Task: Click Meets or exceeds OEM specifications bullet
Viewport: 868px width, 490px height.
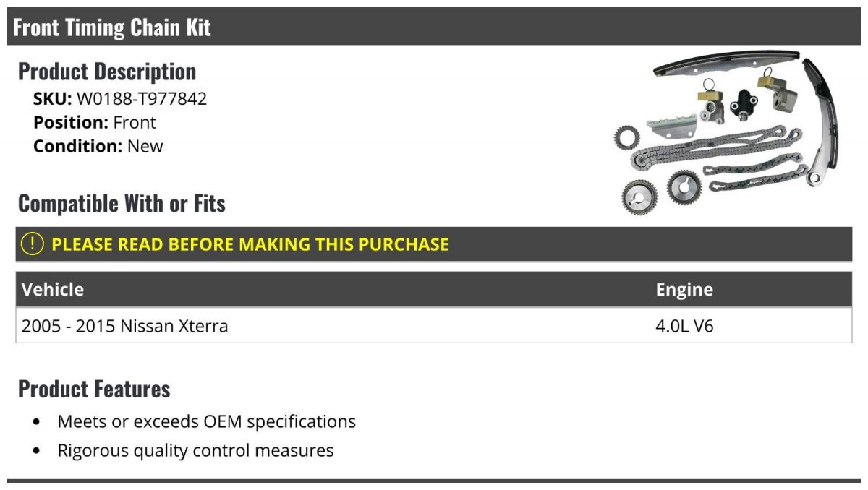Action: 206,421
